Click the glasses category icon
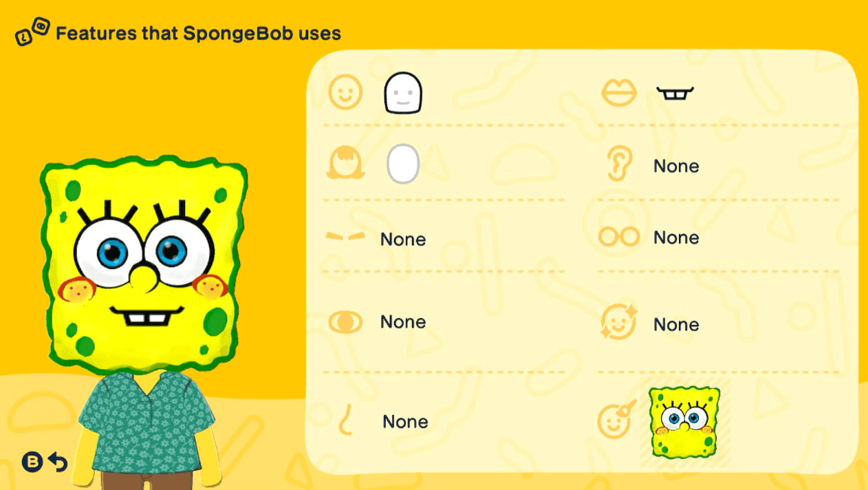868x490 pixels. (618, 237)
